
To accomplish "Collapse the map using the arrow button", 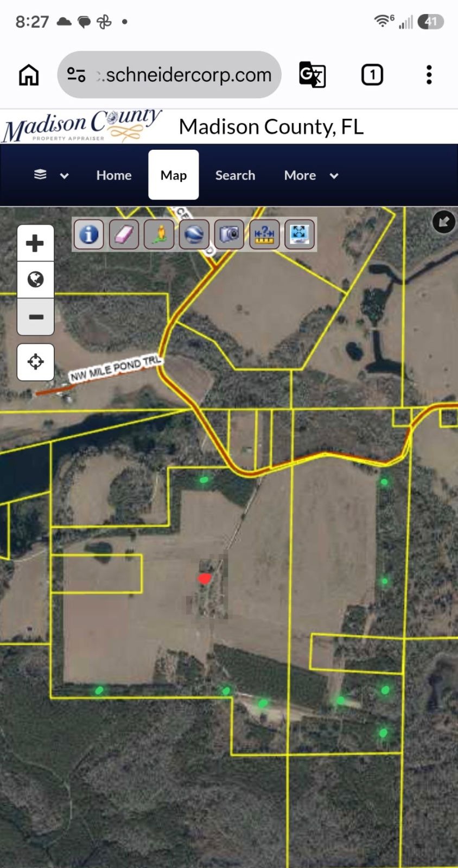I will (x=444, y=221).
